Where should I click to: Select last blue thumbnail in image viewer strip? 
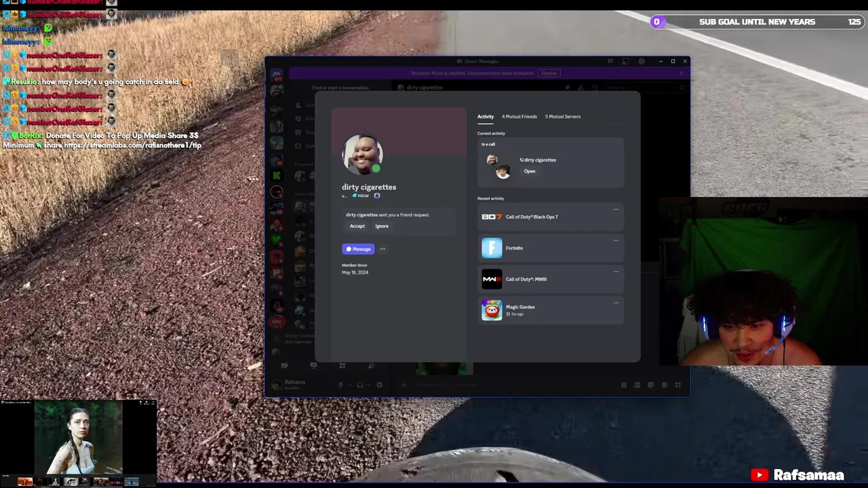pyautogui.click(x=132, y=482)
